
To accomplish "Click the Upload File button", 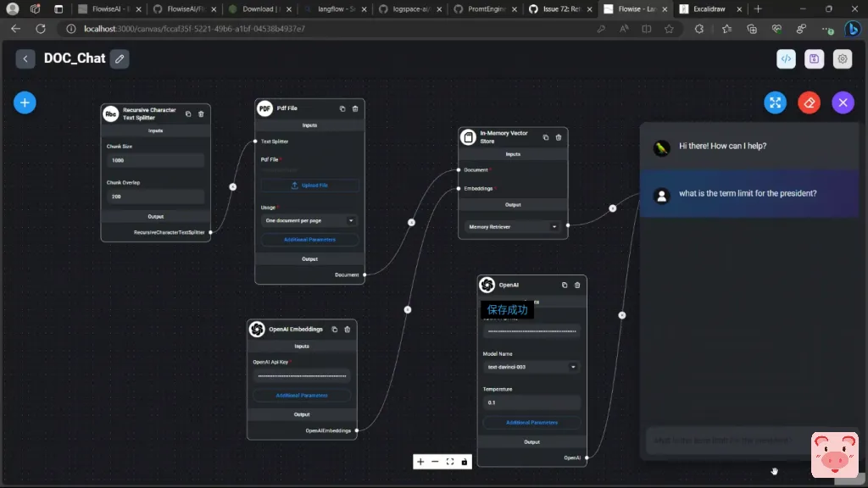I will coord(309,185).
